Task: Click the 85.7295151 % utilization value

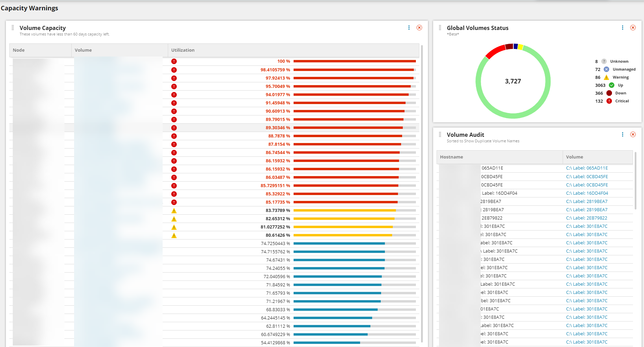Action: [x=275, y=186]
